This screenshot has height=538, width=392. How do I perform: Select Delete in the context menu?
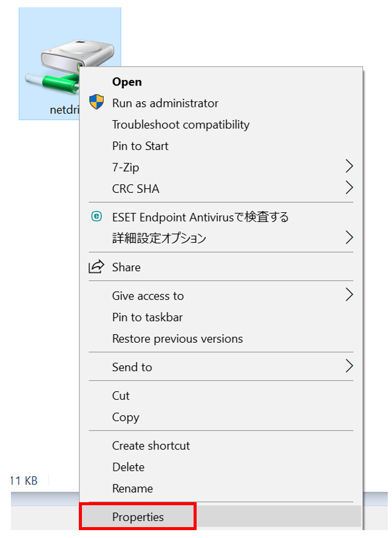coord(128,467)
